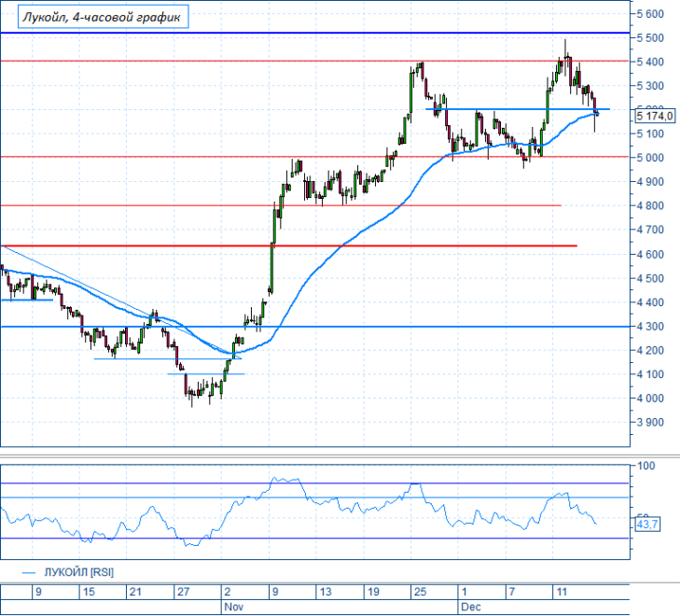Select the 5 600 price axis label
The width and height of the screenshot is (681, 616).
[650, 14]
